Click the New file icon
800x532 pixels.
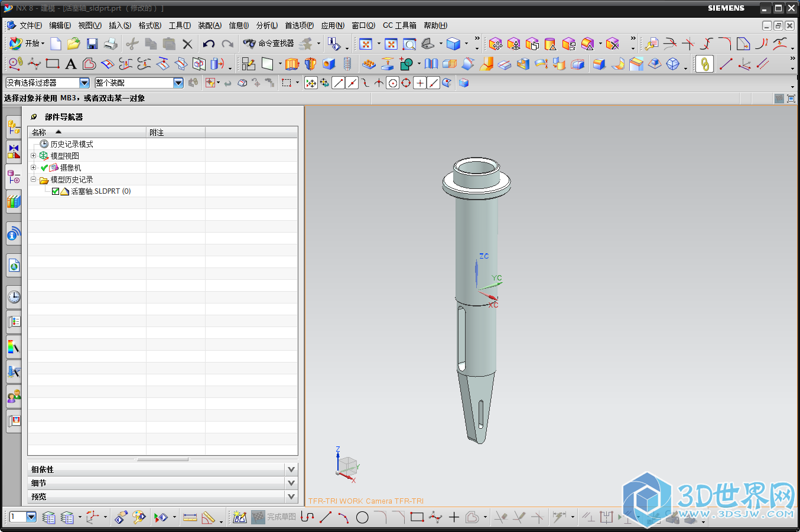pos(56,44)
